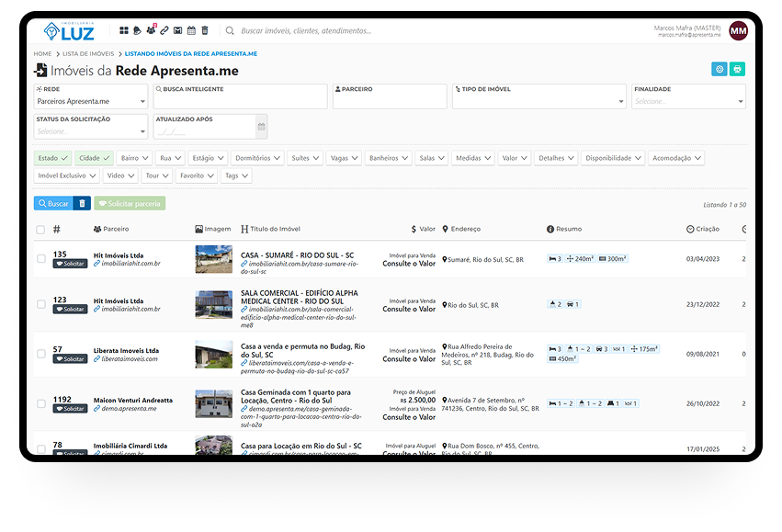Check the box for property 123
This screenshot has width=782, height=532.
tap(41, 304)
